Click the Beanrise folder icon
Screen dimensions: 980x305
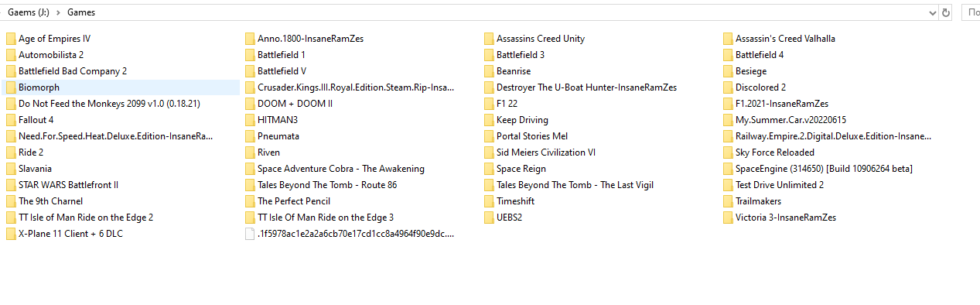489,71
